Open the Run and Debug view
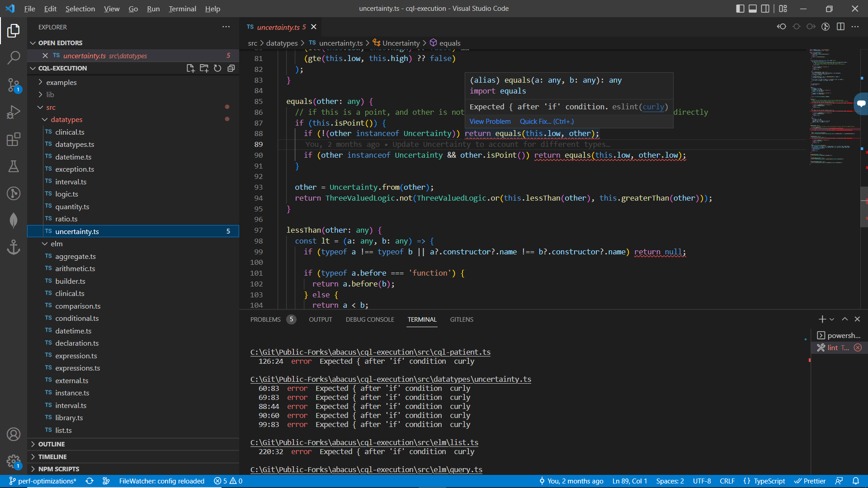The image size is (868, 488). 14,112
